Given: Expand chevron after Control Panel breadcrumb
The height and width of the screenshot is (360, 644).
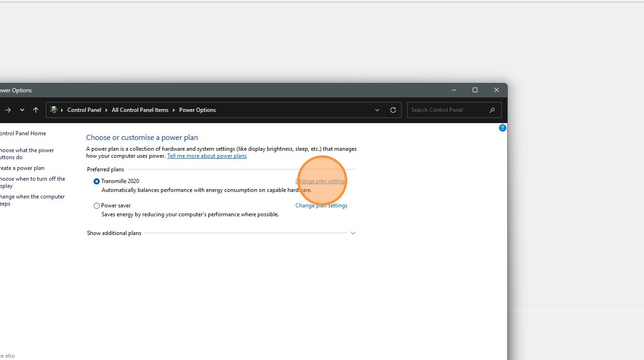Looking at the screenshot, I should tap(107, 110).
